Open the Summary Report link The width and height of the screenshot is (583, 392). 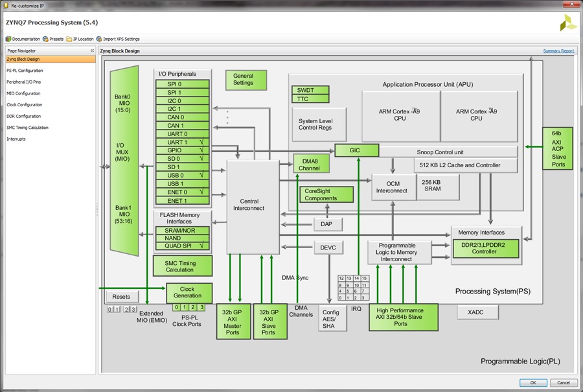558,51
